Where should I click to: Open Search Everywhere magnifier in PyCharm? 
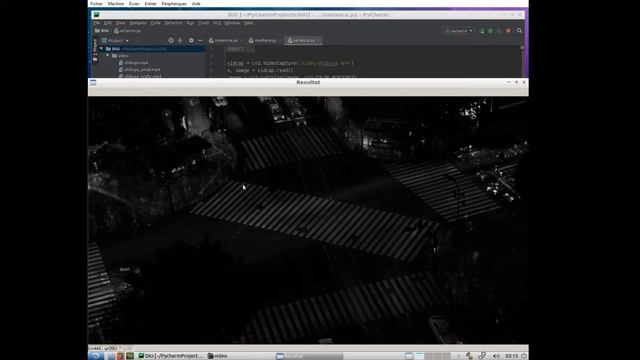pyautogui.click(x=520, y=31)
